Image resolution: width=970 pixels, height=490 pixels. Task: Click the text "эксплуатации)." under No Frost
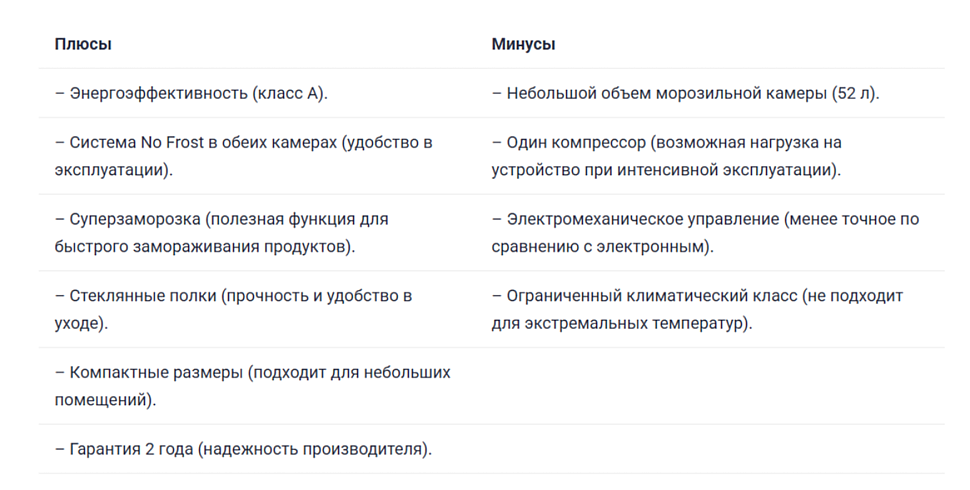coord(114,170)
